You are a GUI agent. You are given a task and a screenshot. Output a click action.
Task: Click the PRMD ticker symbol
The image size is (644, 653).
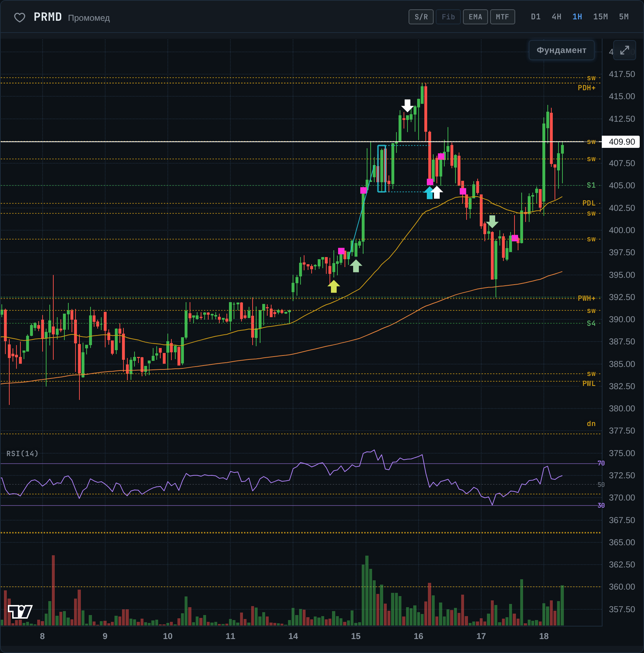coord(48,17)
